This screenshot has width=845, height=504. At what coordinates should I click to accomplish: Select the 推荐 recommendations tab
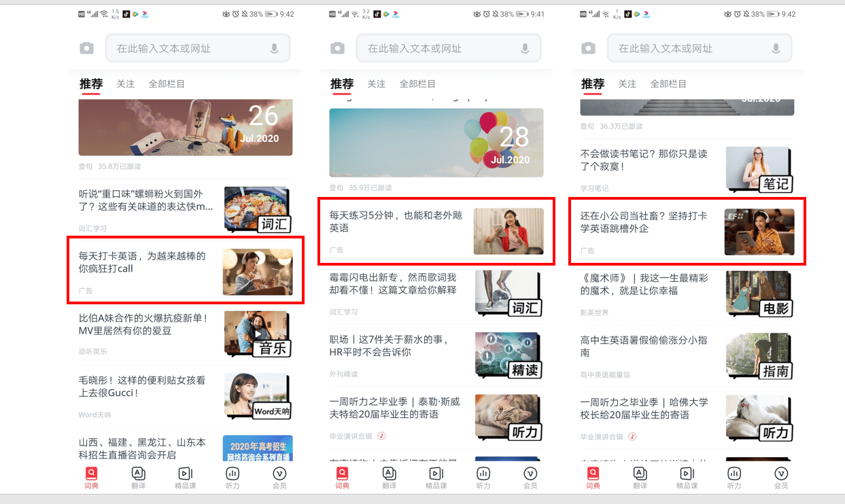click(91, 84)
